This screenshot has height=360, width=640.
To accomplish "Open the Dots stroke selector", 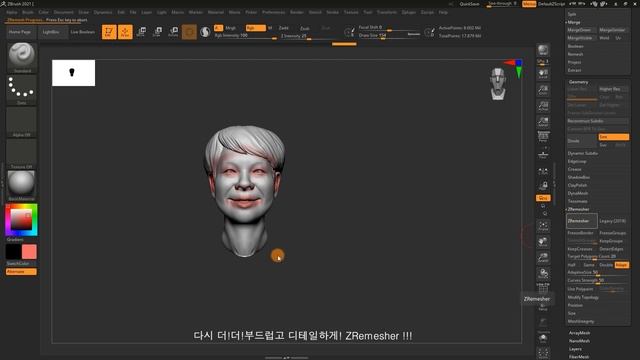I will tap(22, 89).
